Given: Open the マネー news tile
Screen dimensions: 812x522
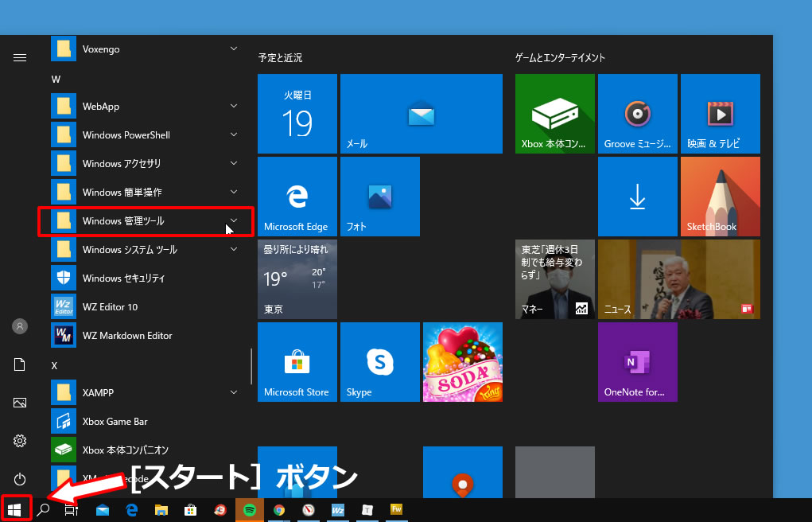Looking at the screenshot, I should click(554, 279).
